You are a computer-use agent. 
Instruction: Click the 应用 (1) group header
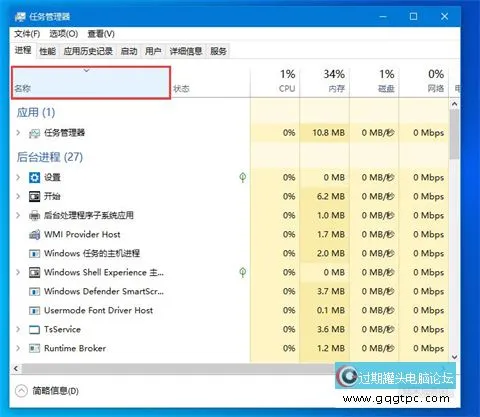(x=36, y=113)
